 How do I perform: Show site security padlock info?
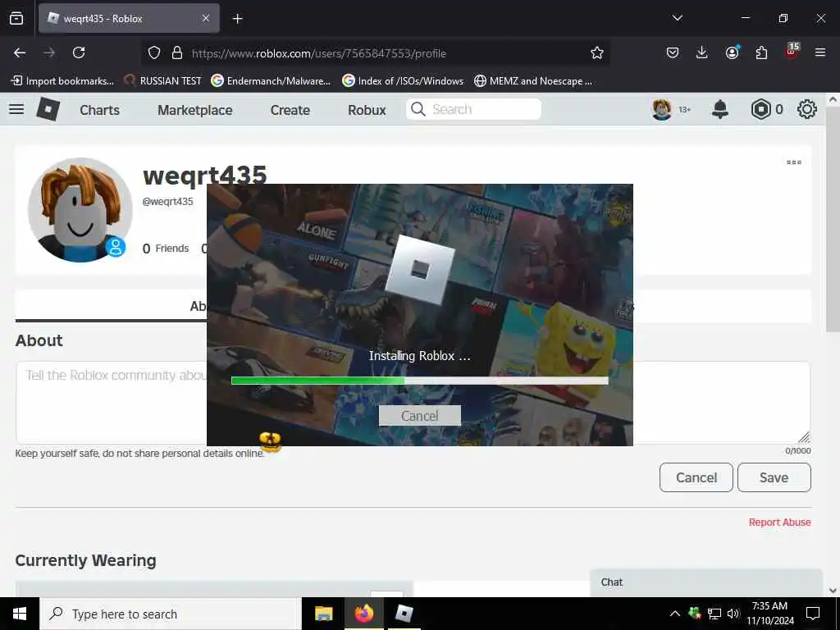[177, 53]
